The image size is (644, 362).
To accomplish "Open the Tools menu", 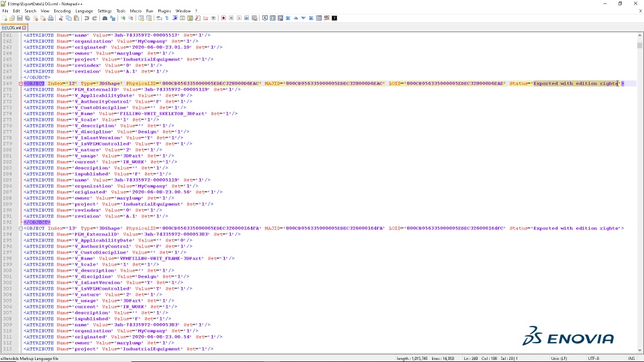I will tap(121, 11).
